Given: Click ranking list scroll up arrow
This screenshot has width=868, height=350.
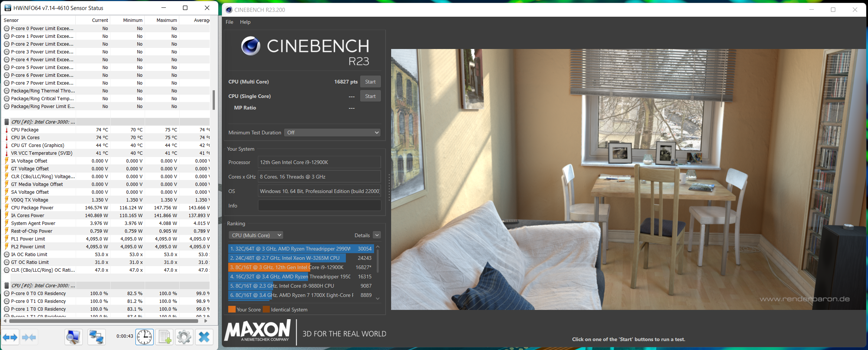Looking at the screenshot, I should tap(378, 247).
